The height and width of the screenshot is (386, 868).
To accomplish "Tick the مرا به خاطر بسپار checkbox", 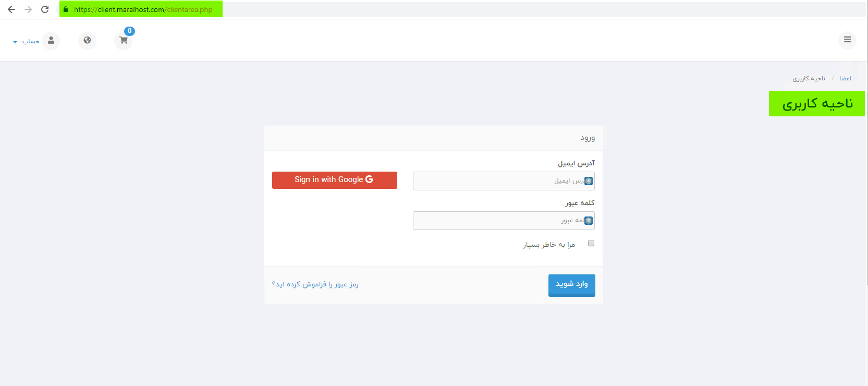I will point(591,243).
